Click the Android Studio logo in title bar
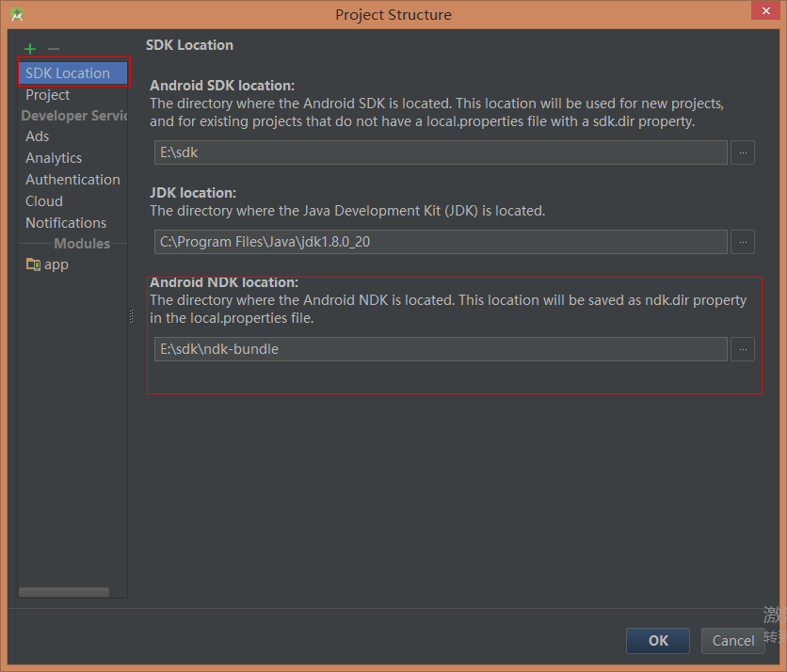This screenshot has width=787, height=672. click(x=17, y=14)
